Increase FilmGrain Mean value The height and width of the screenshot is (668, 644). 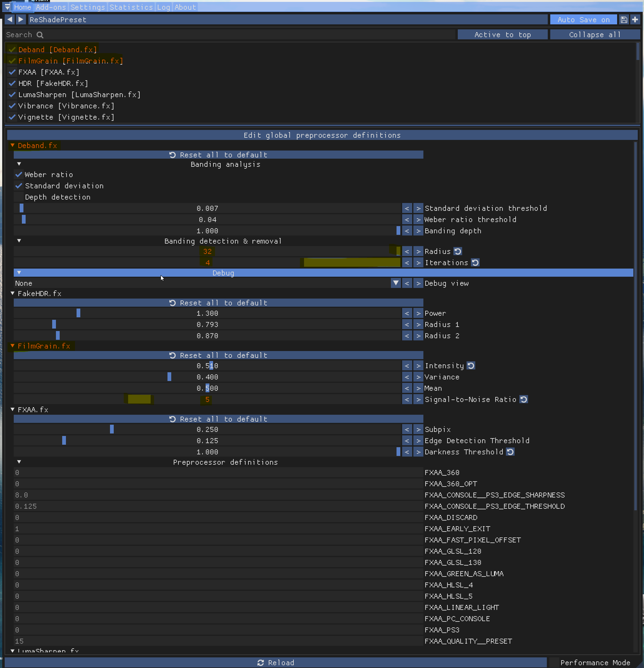pyautogui.click(x=418, y=388)
